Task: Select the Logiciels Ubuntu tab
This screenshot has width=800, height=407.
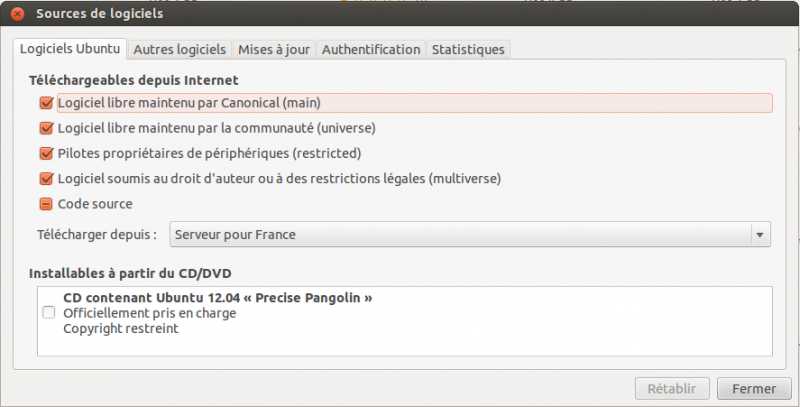Action: tap(71, 49)
